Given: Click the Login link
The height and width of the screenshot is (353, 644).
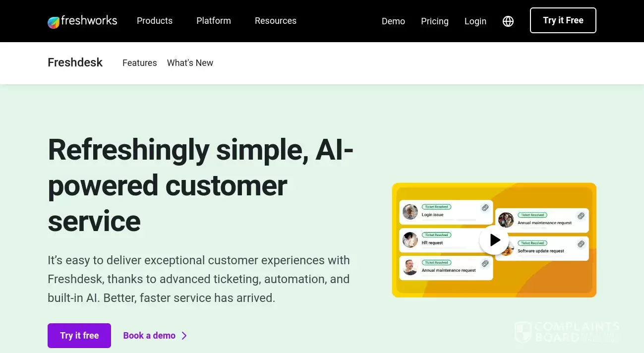Looking at the screenshot, I should (x=475, y=21).
